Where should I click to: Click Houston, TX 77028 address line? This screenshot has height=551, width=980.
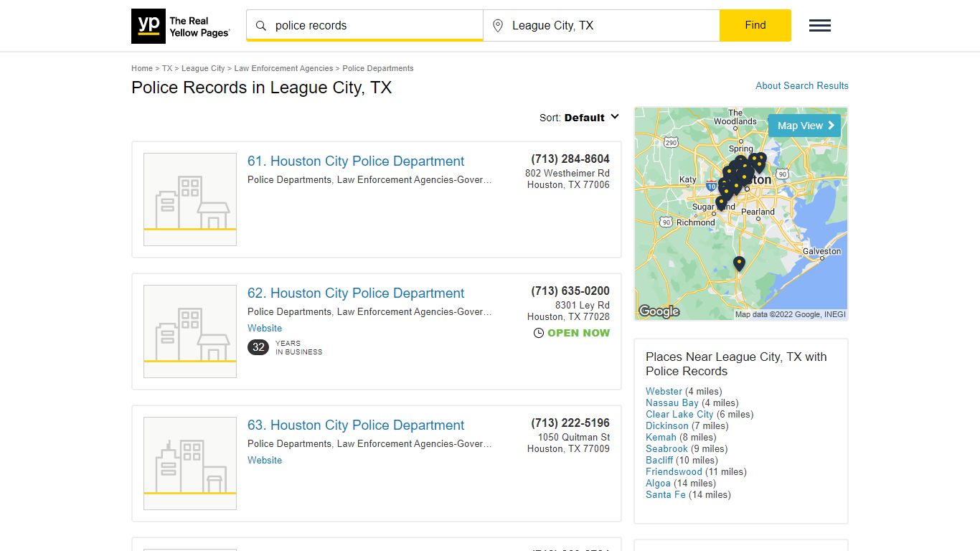[568, 316]
